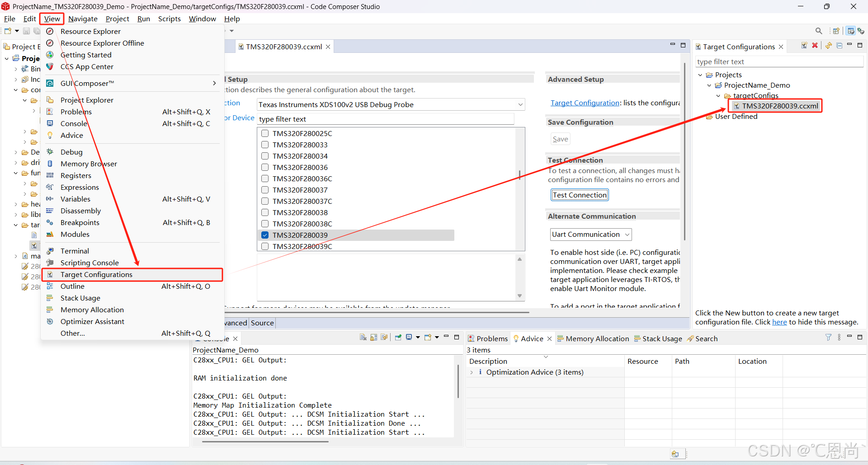Select Resource Explorer from the View menu
Viewport: 868px width, 465px height.
pyautogui.click(x=132, y=31)
